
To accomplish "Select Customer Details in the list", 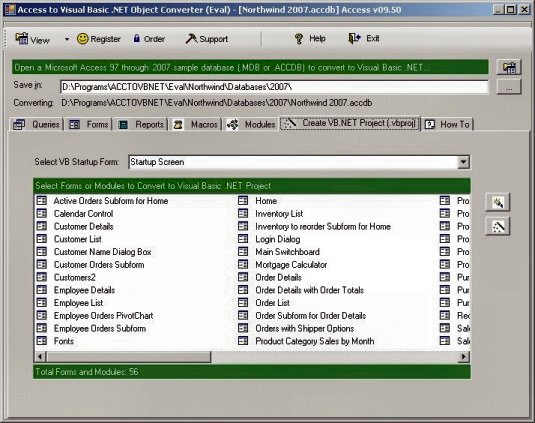I will tap(84, 227).
